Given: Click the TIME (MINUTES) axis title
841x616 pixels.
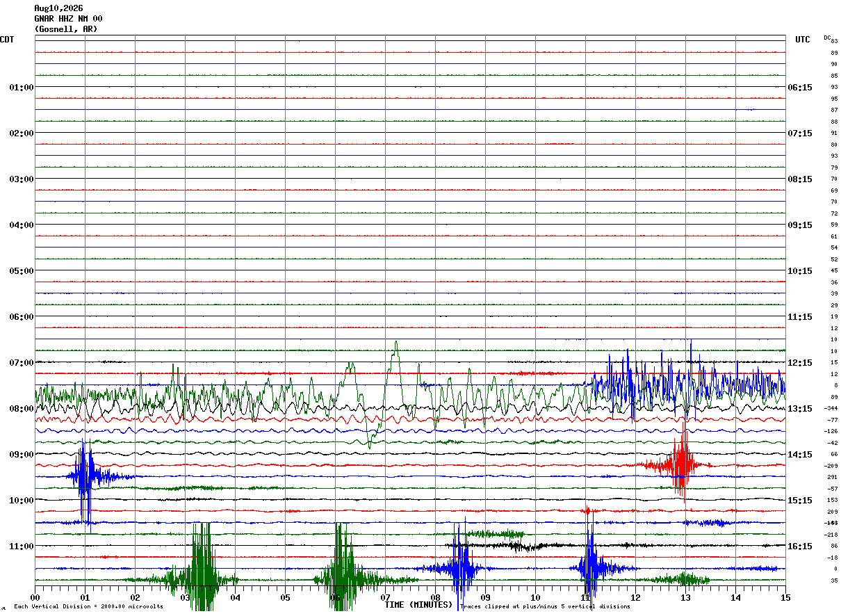Looking at the screenshot, I should 418,605.
